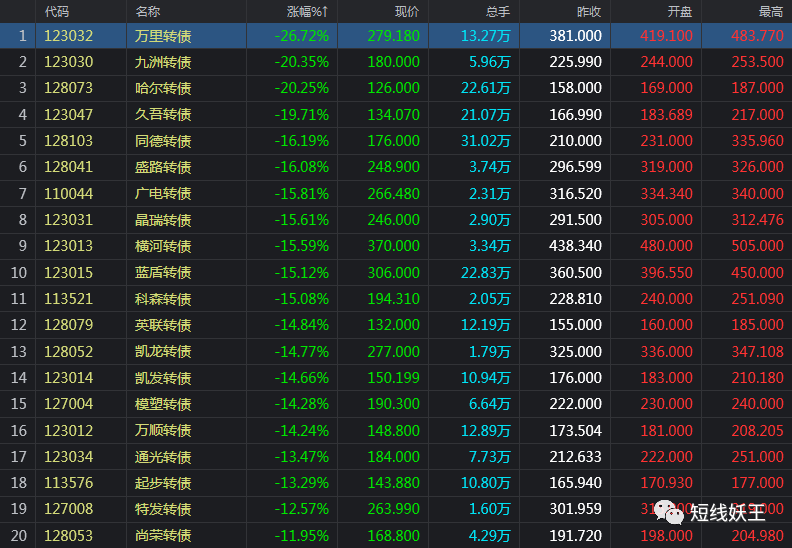
Task: Select 科森转债 name cell
Action: 163,299
